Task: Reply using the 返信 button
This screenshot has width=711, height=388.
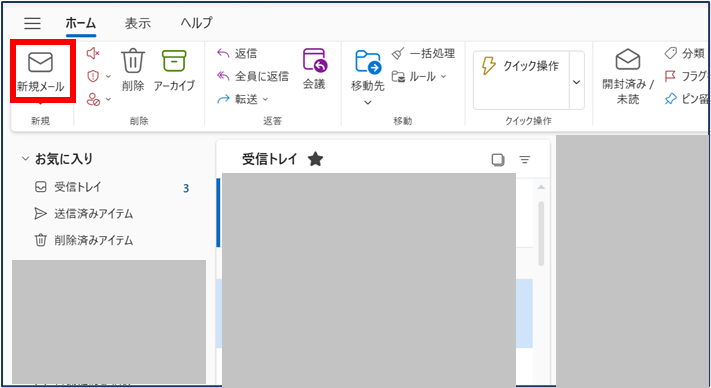Action: point(237,53)
